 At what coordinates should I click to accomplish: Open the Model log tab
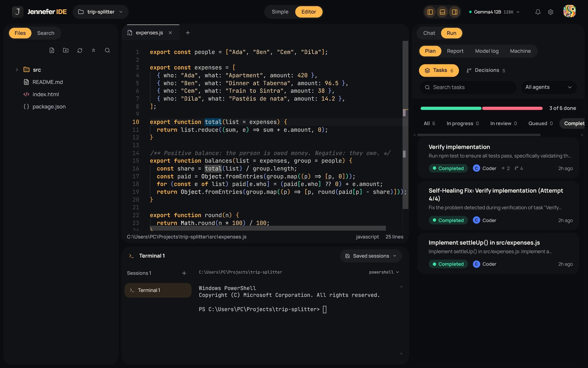pos(487,51)
